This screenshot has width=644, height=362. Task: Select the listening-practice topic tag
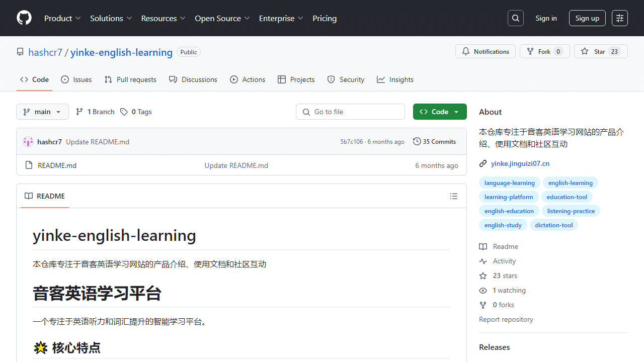click(x=571, y=211)
